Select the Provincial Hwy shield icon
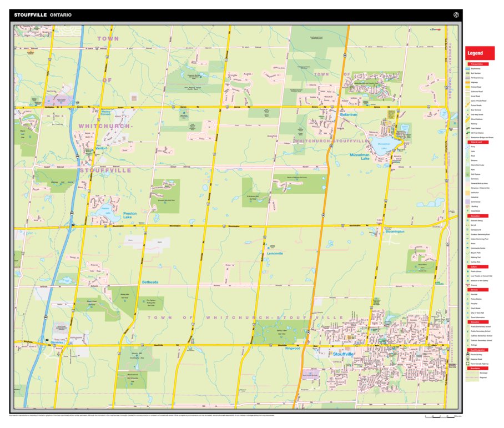This screenshot has height=428, width=504. coord(467,354)
